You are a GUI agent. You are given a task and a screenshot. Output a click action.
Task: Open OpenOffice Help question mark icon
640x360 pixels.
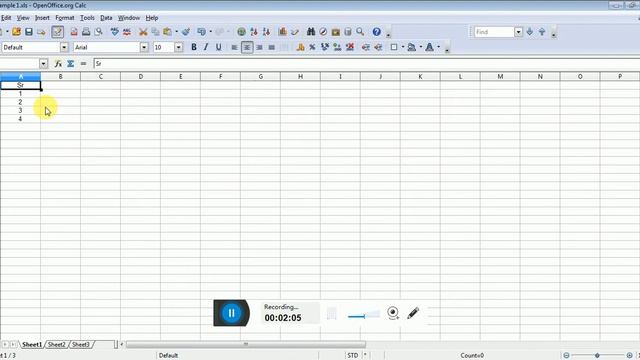376,32
